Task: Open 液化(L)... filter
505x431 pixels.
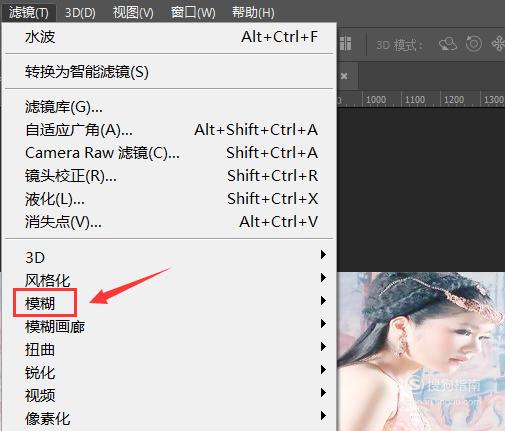Action: (x=169, y=199)
